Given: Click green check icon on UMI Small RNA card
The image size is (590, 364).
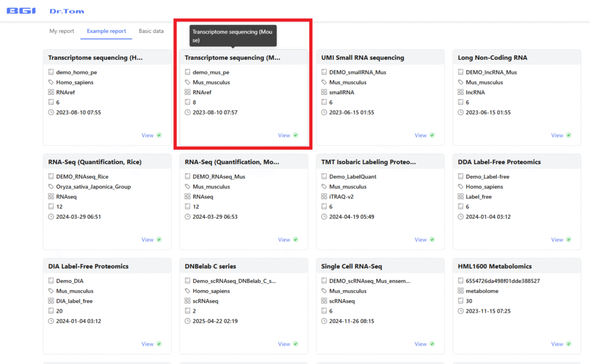Looking at the screenshot, I should [432, 135].
